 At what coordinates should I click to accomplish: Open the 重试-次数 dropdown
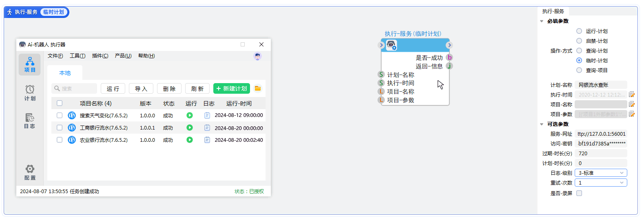(600, 183)
